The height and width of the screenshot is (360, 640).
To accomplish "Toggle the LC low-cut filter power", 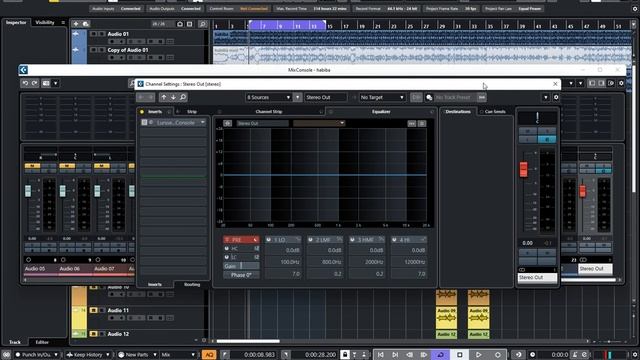I will point(227,257).
